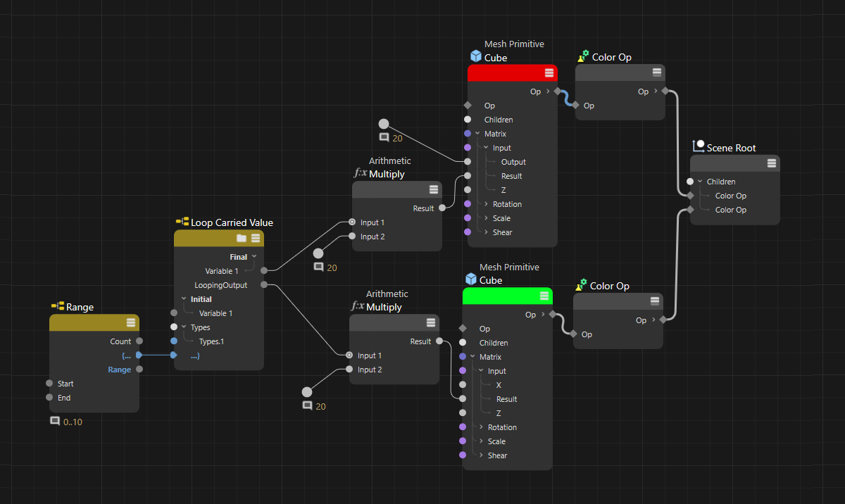Viewport: 845px width, 504px height.
Task: Collapse the Final section in Loop Carried Value
Action: click(x=254, y=257)
